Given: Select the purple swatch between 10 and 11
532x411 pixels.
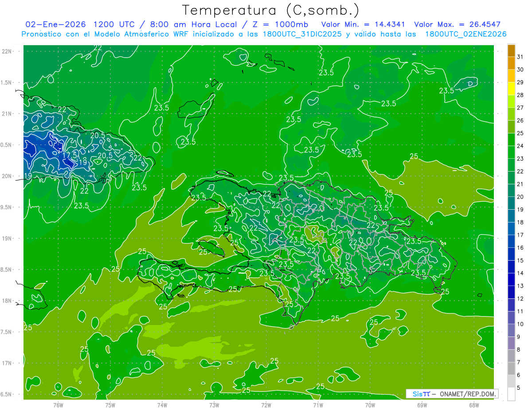Looking at the screenshot, I should pos(511,317).
